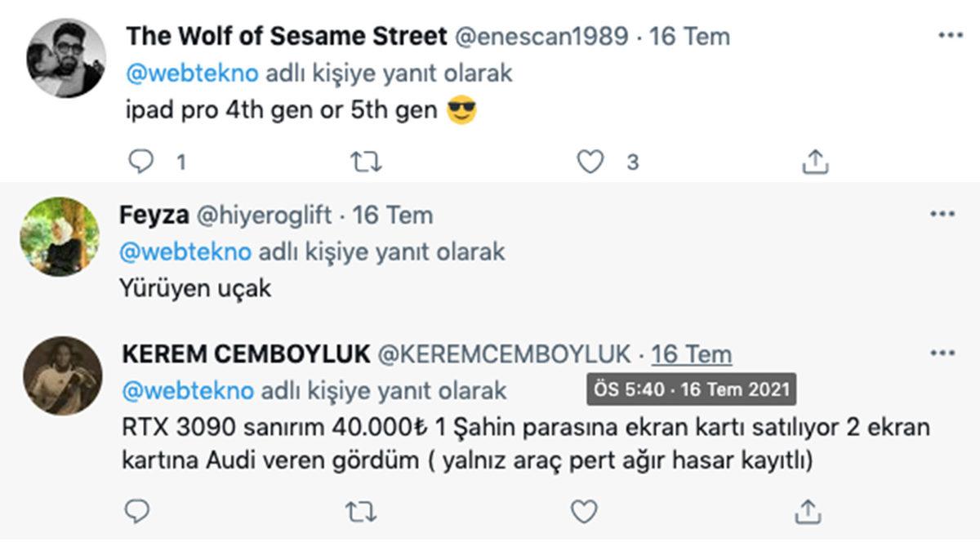The width and height of the screenshot is (980, 551).
Task: Retweet KEREM CEMBOYLUK's tweet
Action: point(359,512)
